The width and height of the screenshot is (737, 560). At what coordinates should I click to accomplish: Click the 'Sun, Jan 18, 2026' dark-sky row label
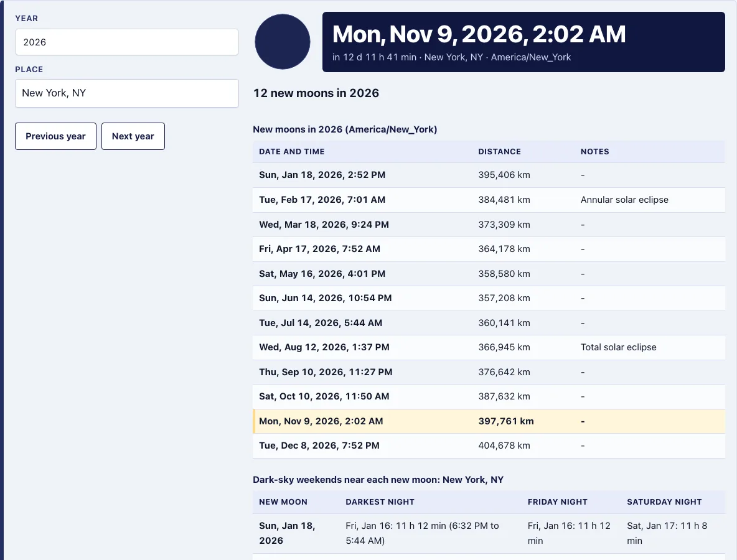[x=287, y=533]
